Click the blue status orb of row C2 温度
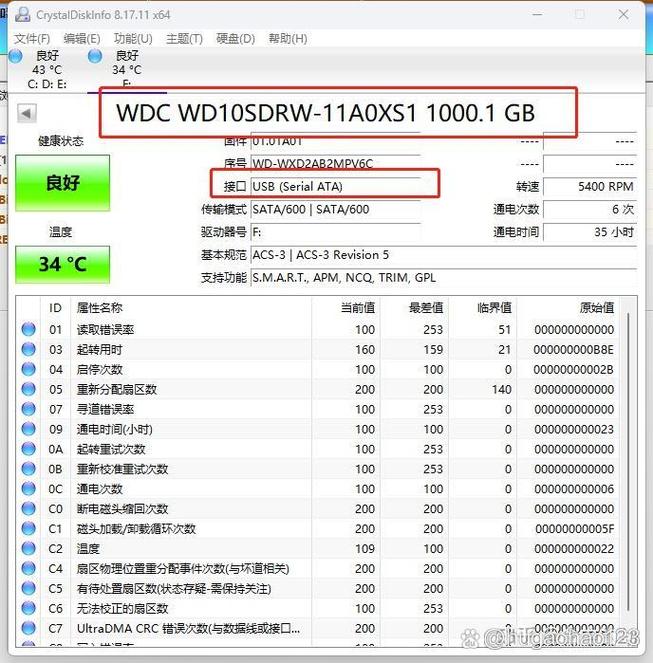This screenshot has width=653, height=663. pos(28,548)
